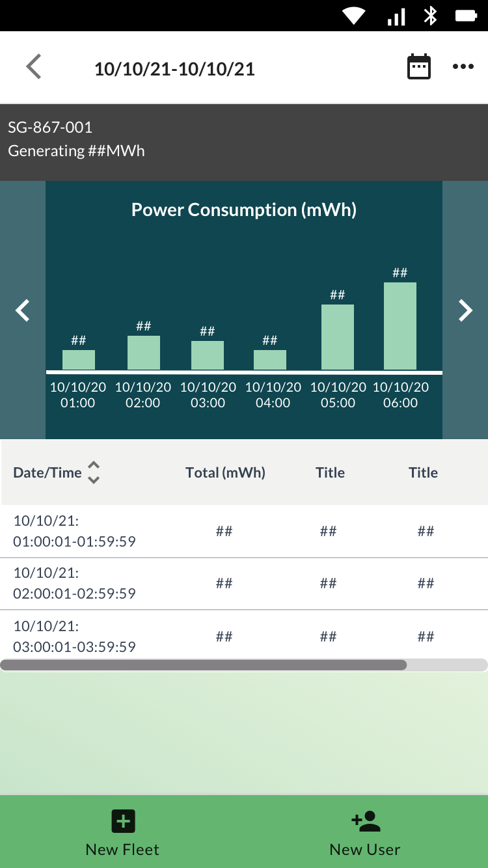The width and height of the screenshot is (488, 868).
Task: Select the 06:00 tallest chart bar
Action: [400, 325]
